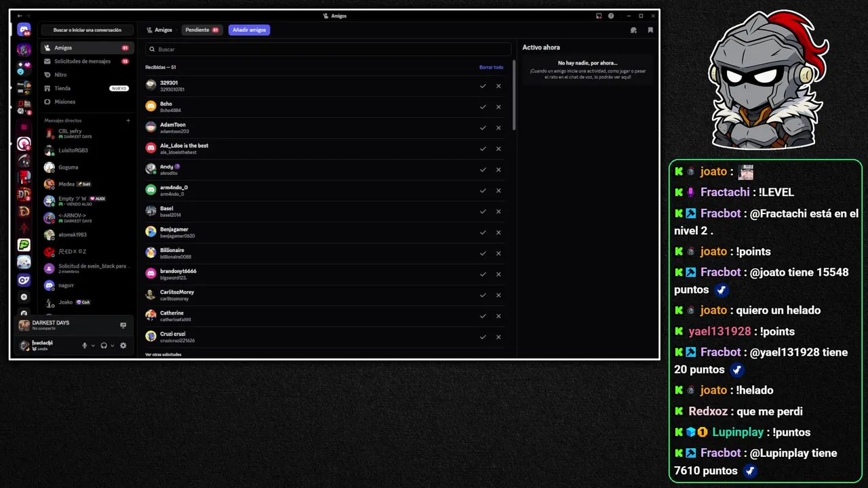Open the Pendiente tab
The height and width of the screenshot is (488, 868).
click(x=202, y=30)
